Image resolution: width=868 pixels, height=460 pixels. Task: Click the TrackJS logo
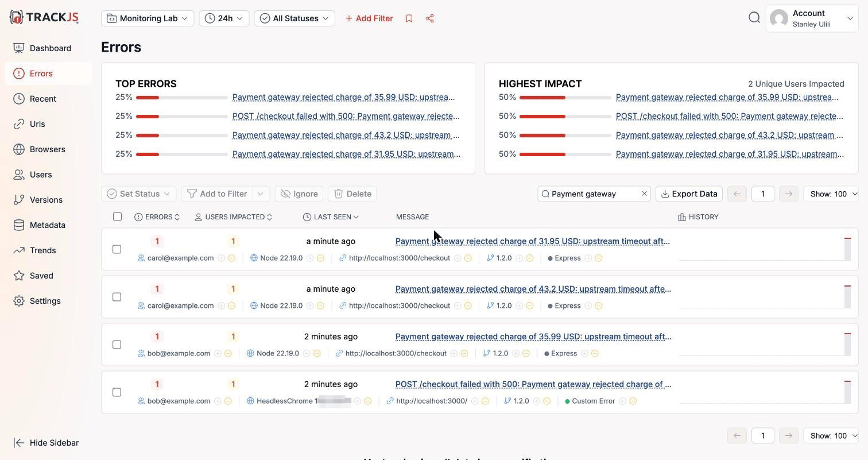44,17
